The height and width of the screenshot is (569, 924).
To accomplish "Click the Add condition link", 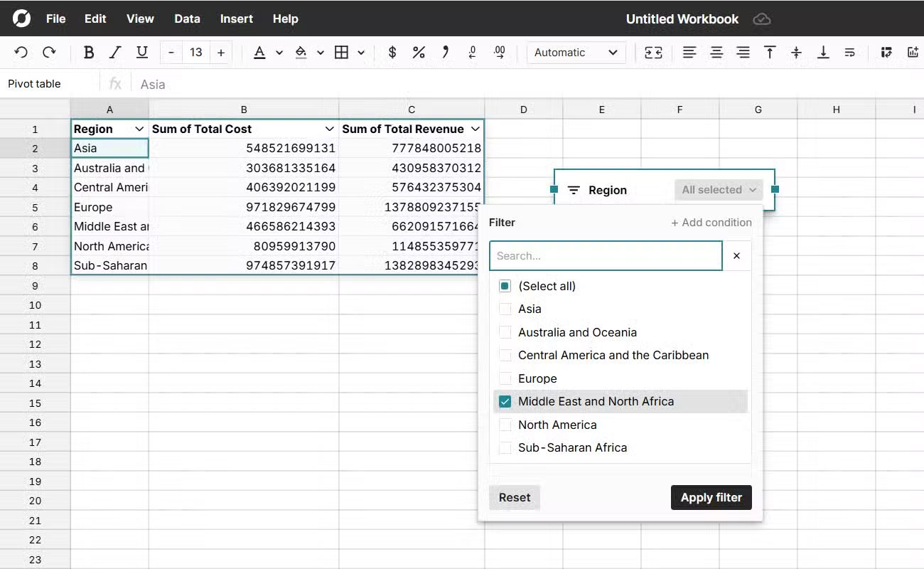I will pyautogui.click(x=711, y=222).
